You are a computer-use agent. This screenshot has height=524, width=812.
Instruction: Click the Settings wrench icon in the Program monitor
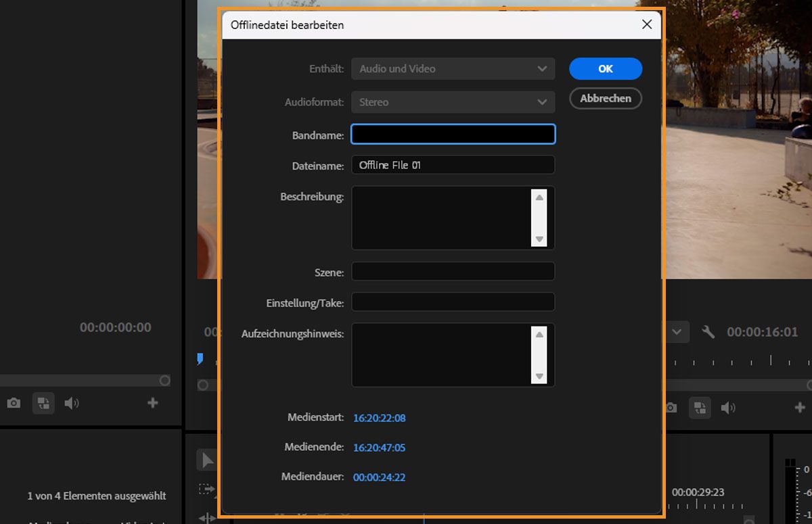pos(708,331)
